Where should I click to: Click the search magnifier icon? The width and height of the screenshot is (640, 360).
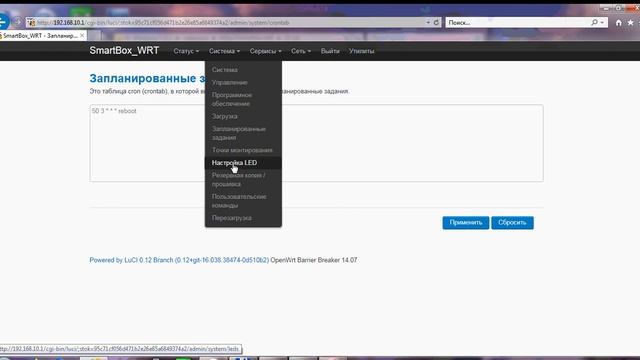pyautogui.click(x=594, y=22)
